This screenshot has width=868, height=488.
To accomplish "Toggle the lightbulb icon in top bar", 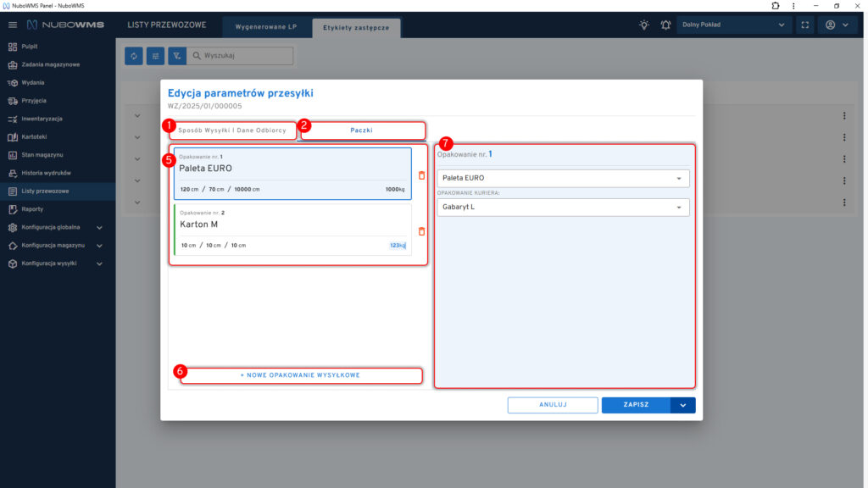I will click(644, 25).
